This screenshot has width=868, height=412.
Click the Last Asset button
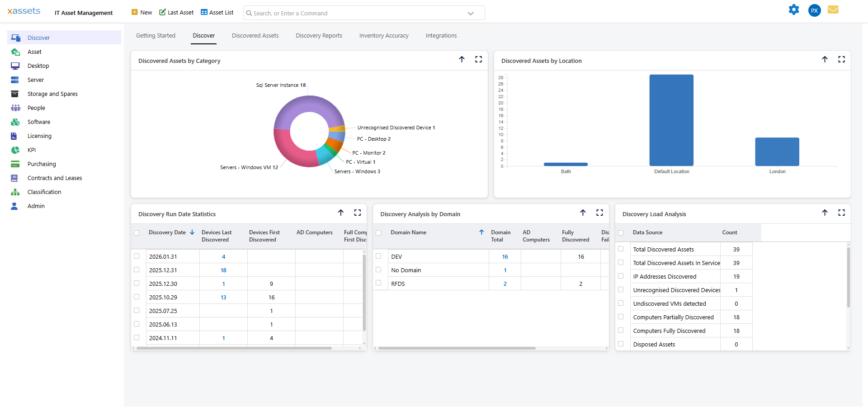click(176, 12)
